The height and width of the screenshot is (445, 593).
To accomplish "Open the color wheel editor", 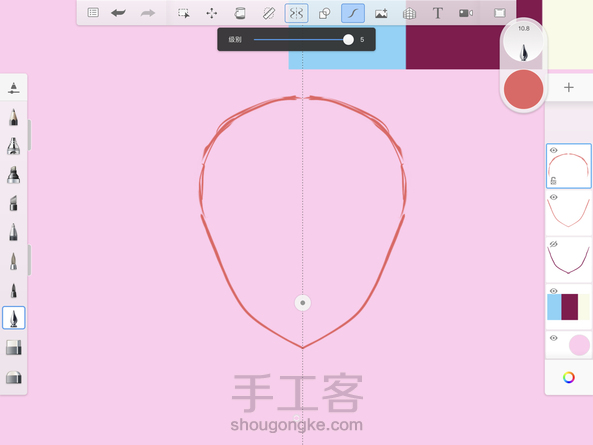I will 568,377.
